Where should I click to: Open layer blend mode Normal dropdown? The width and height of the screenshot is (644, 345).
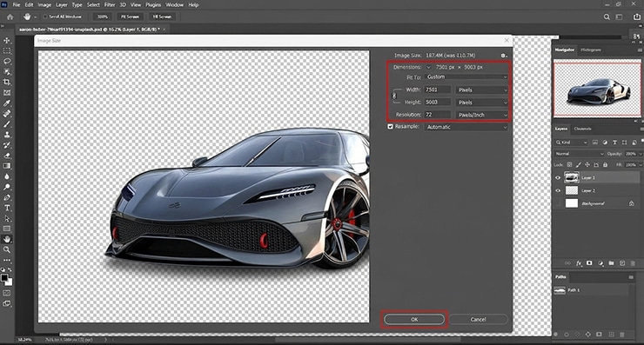click(579, 154)
